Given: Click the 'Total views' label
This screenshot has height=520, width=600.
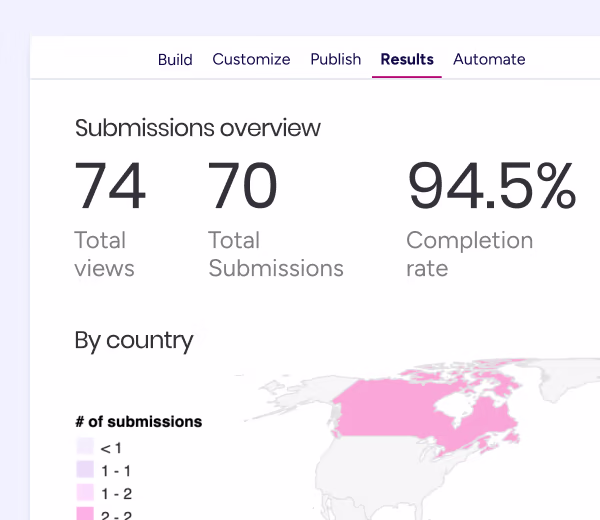Looking at the screenshot, I should coord(104,254).
